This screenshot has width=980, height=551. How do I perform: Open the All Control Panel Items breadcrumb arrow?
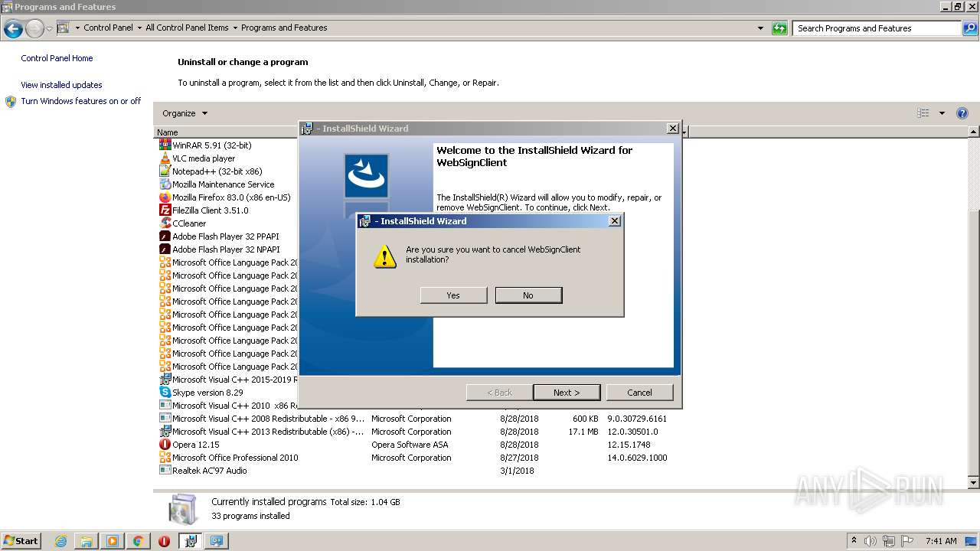pyautogui.click(x=235, y=28)
